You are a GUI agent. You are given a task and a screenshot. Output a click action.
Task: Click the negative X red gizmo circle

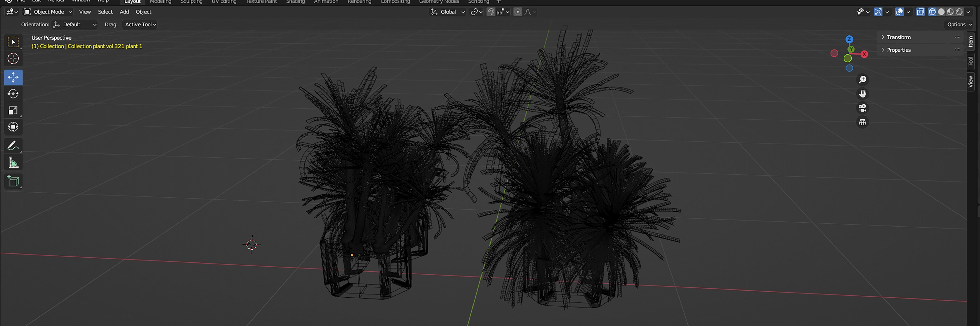click(834, 53)
